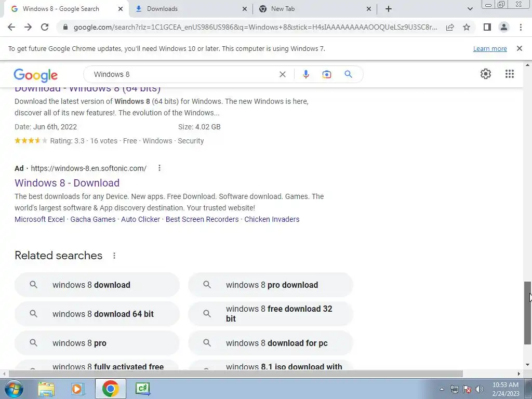The height and width of the screenshot is (399, 532).
Task: Click the horizontal scrollbar thumb
Action: coord(235,374)
